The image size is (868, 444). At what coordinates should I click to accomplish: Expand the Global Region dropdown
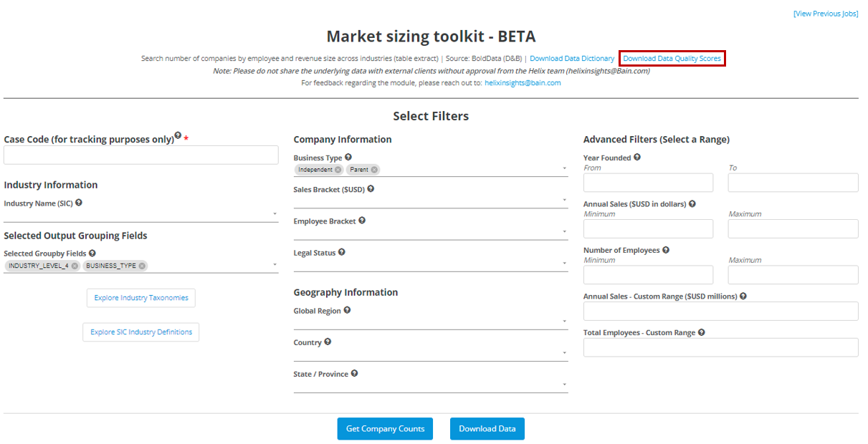(x=430, y=322)
